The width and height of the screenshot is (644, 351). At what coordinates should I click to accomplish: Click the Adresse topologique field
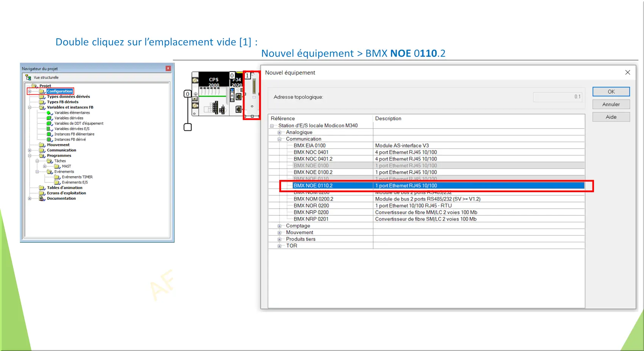point(557,97)
